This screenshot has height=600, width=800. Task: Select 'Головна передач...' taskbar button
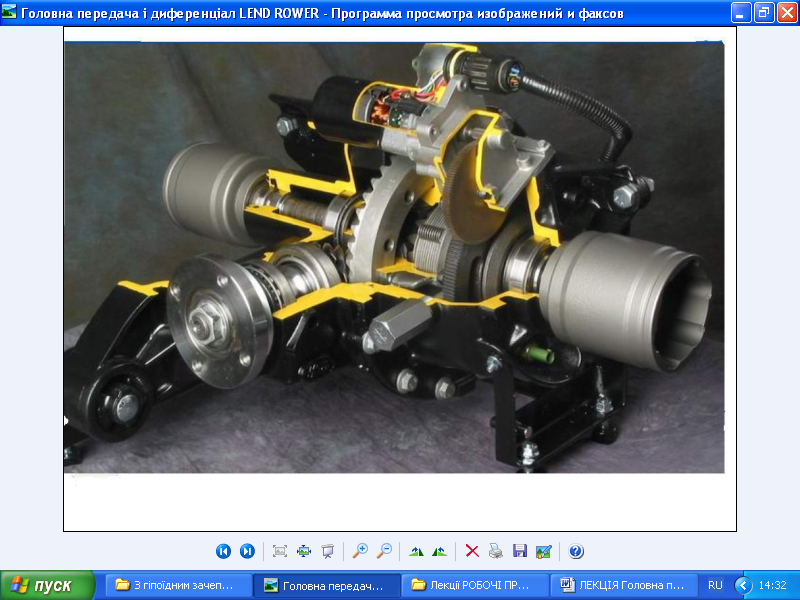pos(327,585)
